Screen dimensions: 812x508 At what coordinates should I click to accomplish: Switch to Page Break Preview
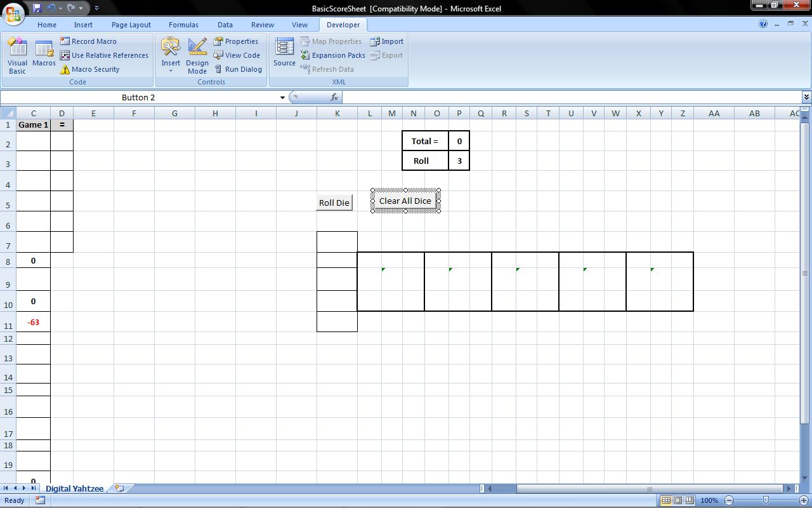[689, 500]
